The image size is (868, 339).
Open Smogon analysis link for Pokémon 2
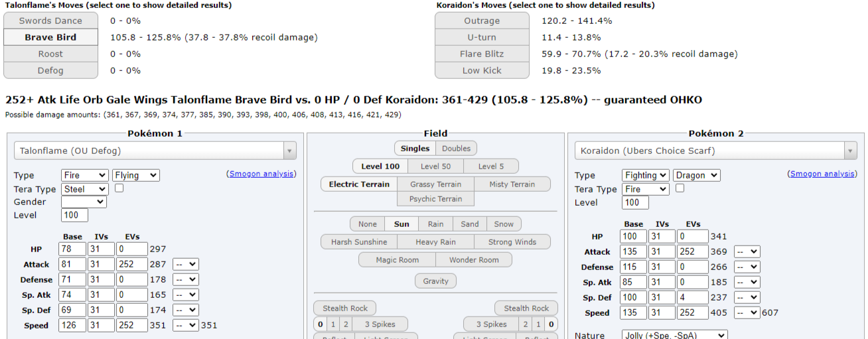[822, 174]
